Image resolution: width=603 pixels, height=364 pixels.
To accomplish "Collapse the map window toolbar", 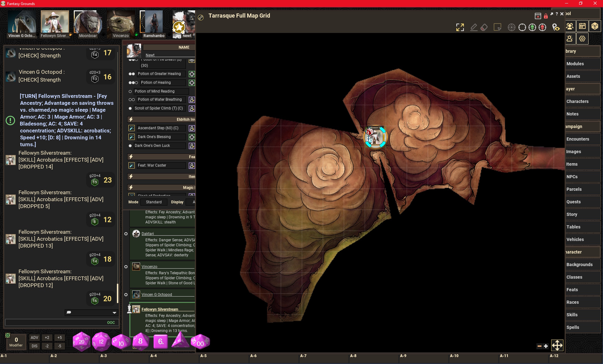I will (538, 16).
